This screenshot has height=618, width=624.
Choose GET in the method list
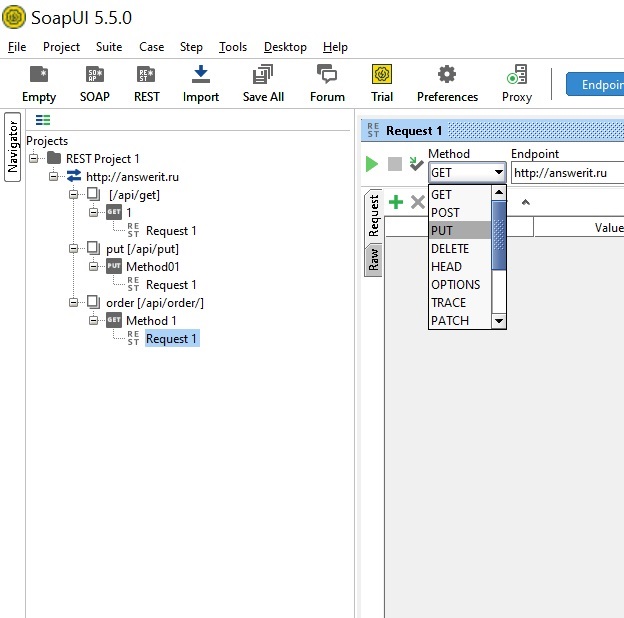460,195
